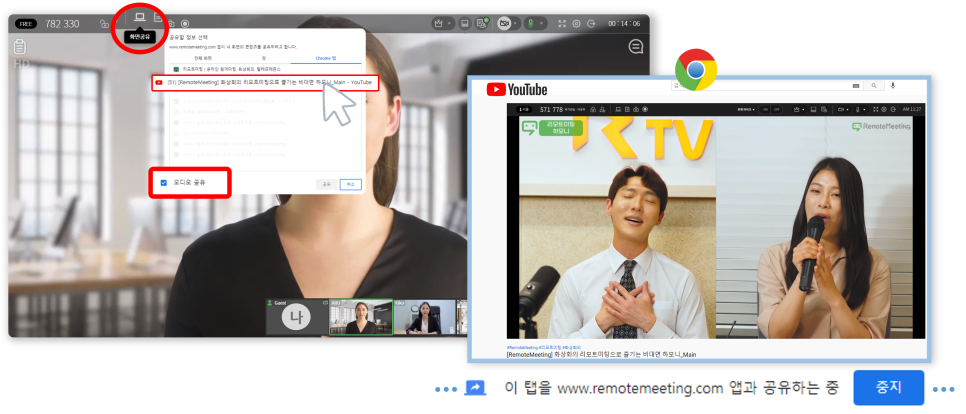The height and width of the screenshot is (414, 966).
Task: Click the exit meeting icon
Action: [591, 23]
